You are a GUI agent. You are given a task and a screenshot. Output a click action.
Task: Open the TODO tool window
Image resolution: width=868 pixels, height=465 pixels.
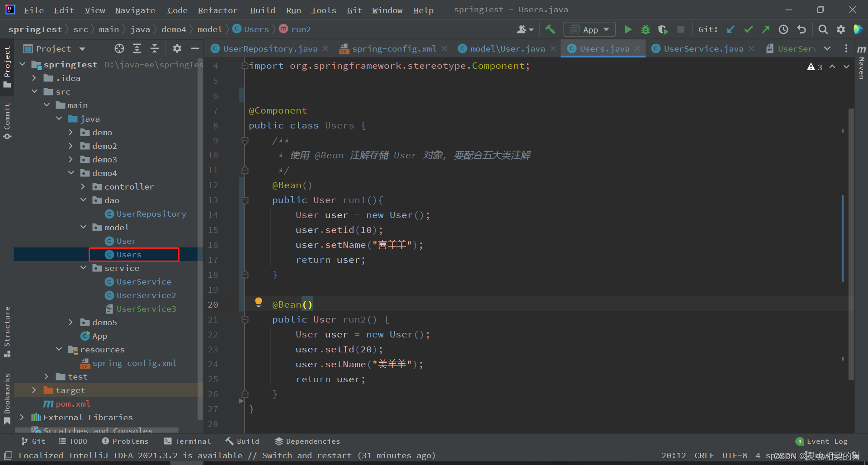(73, 441)
